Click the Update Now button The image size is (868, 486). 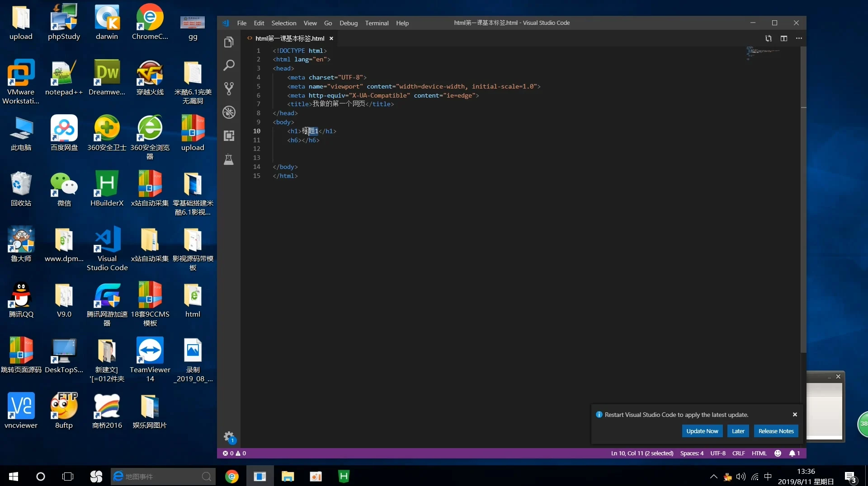click(x=702, y=431)
